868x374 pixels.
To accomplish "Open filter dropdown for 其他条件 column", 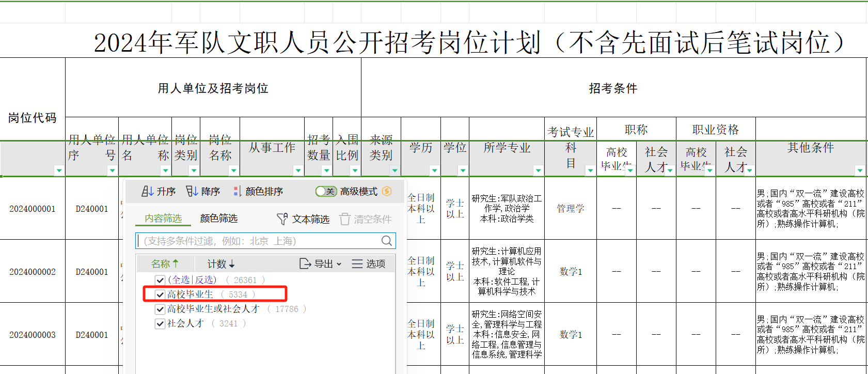I will coord(860,170).
